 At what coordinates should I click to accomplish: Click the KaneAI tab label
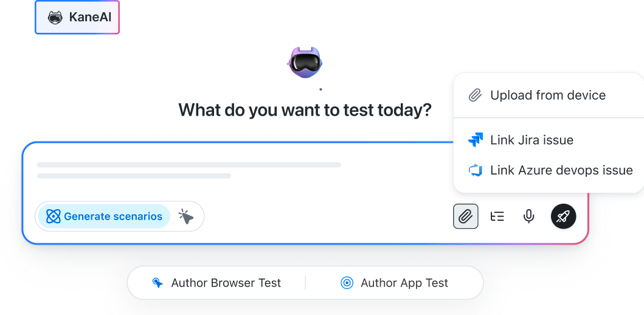(89, 17)
